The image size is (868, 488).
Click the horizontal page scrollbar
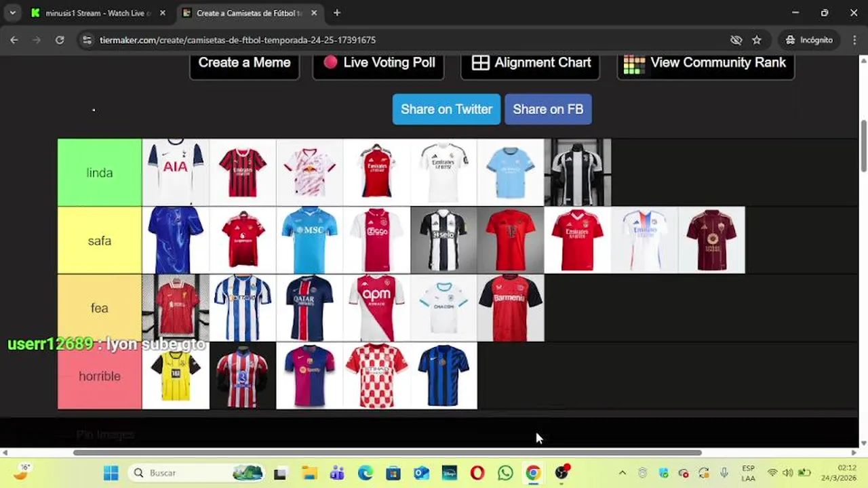point(387,453)
